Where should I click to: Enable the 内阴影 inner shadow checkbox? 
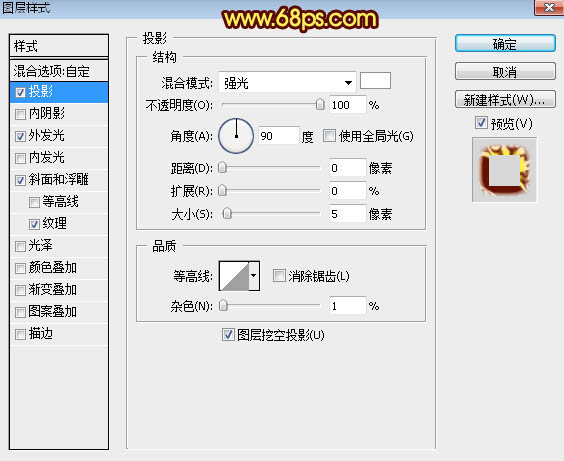coord(21,114)
